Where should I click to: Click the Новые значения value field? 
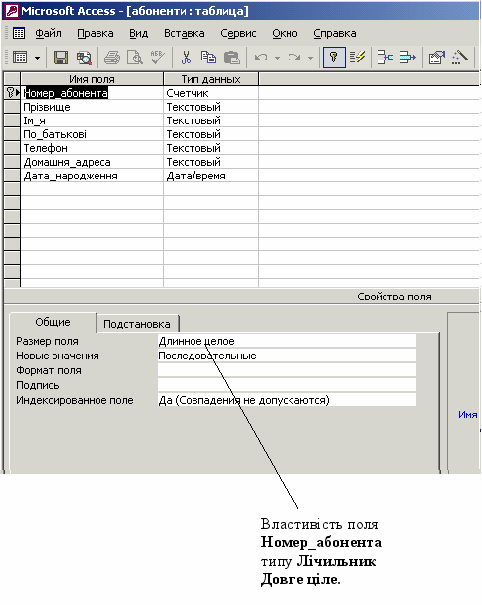click(287, 355)
